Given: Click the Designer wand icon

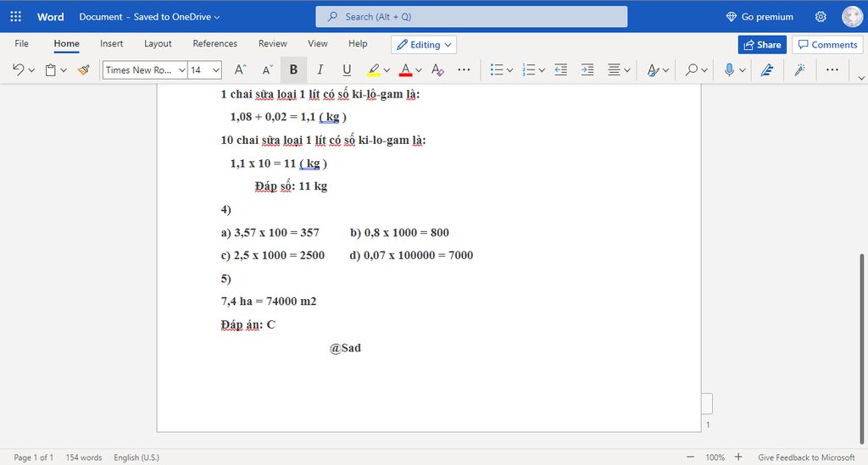Looking at the screenshot, I should [799, 69].
